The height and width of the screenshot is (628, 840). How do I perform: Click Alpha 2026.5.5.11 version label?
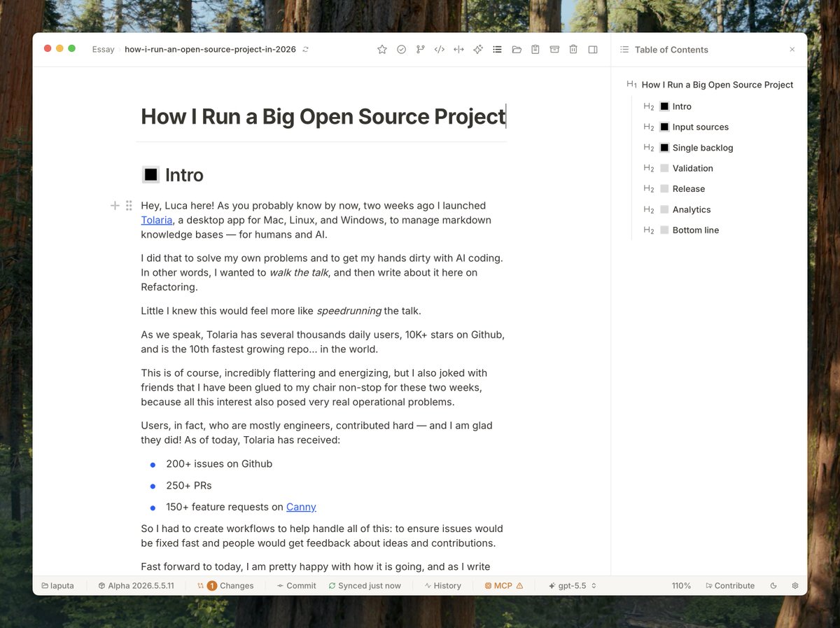pos(136,585)
